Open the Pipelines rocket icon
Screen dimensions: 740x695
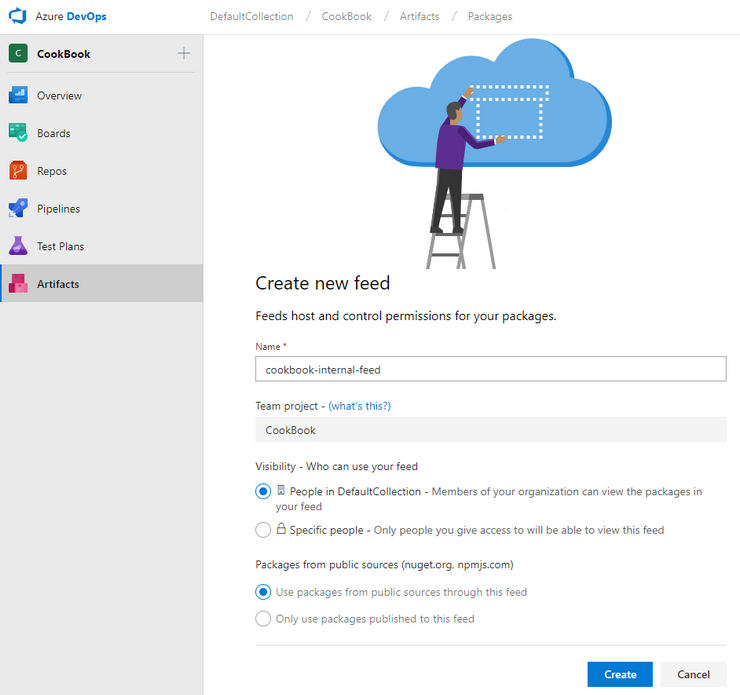point(18,208)
